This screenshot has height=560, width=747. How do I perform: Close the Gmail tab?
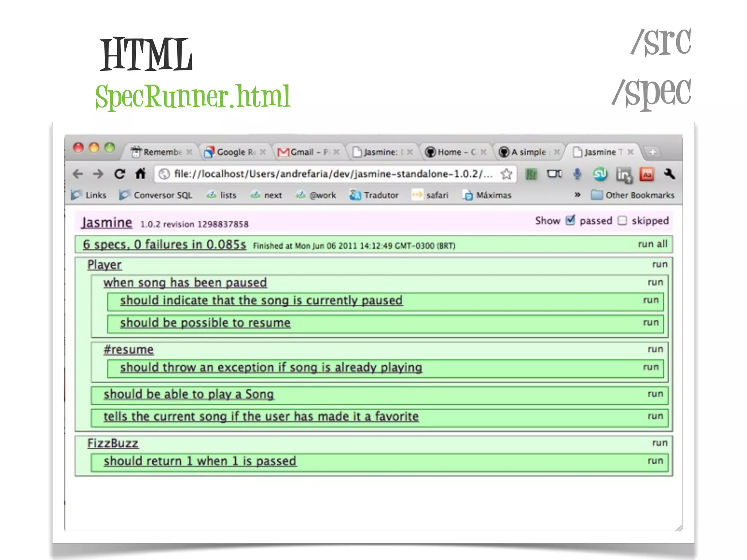(x=336, y=152)
